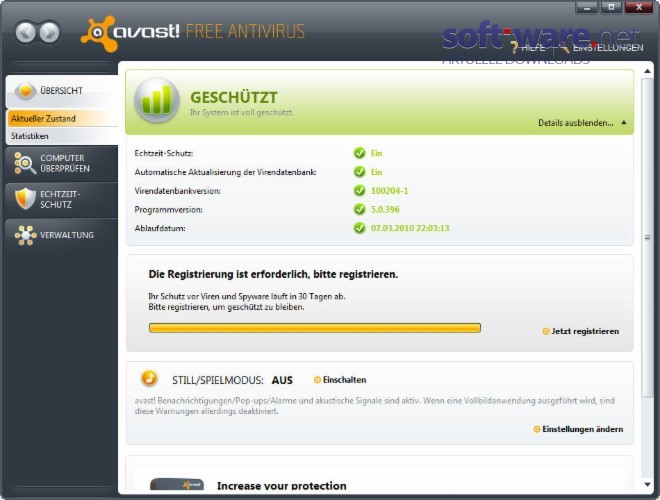660x500 pixels.
Task: Click the Geschützt status heading
Action: (x=234, y=97)
